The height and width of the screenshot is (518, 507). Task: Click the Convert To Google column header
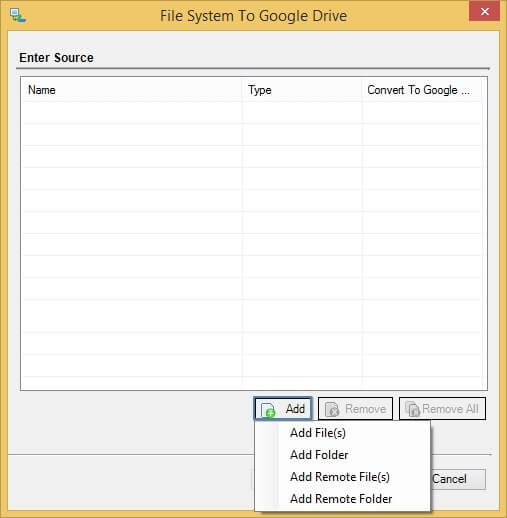422,90
